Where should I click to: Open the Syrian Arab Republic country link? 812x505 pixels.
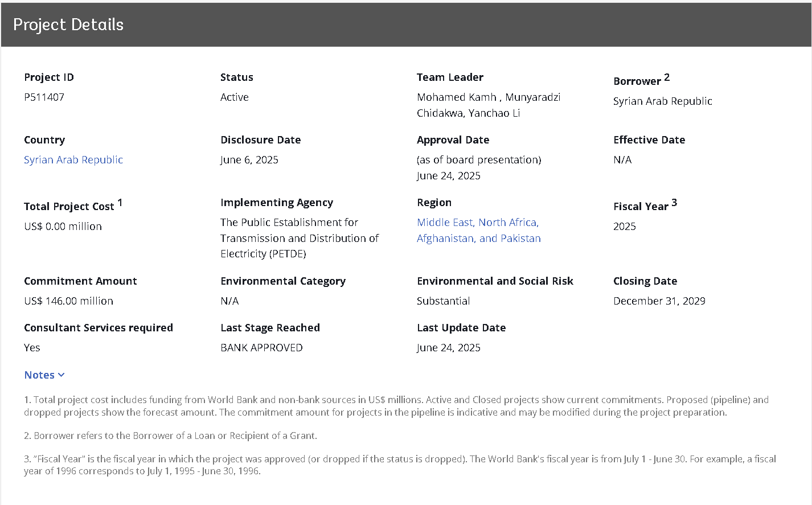pyautogui.click(x=73, y=160)
